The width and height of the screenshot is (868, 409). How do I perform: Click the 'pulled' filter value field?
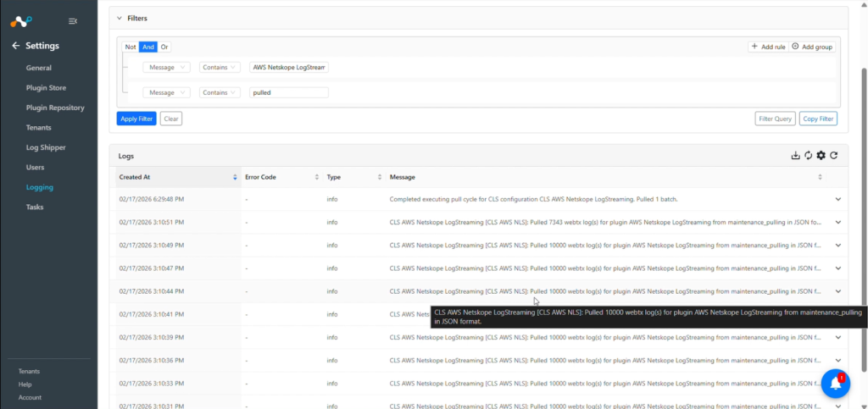coord(289,93)
